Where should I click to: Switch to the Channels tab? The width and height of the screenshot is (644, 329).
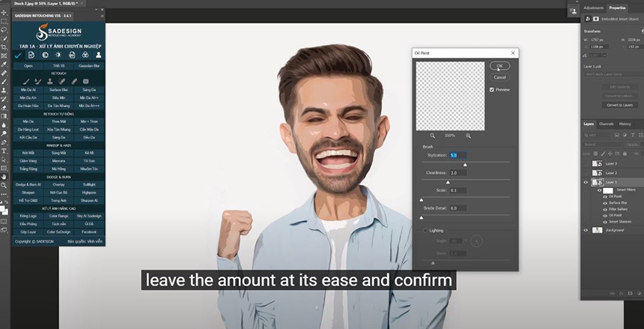(607, 124)
